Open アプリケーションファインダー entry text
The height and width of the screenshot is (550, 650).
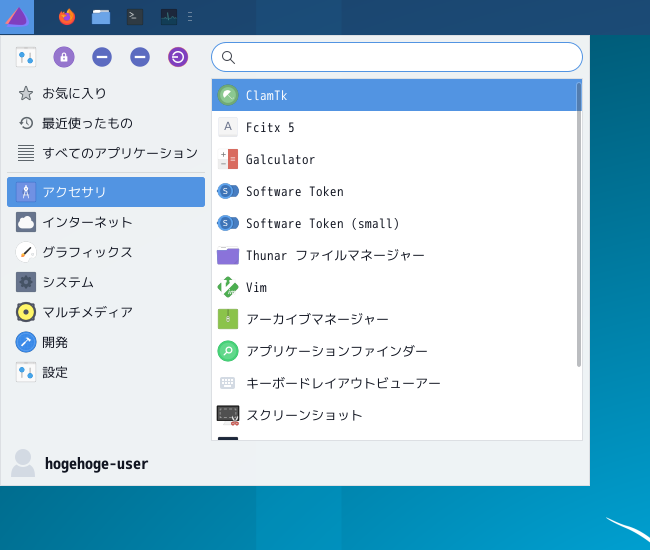337,351
